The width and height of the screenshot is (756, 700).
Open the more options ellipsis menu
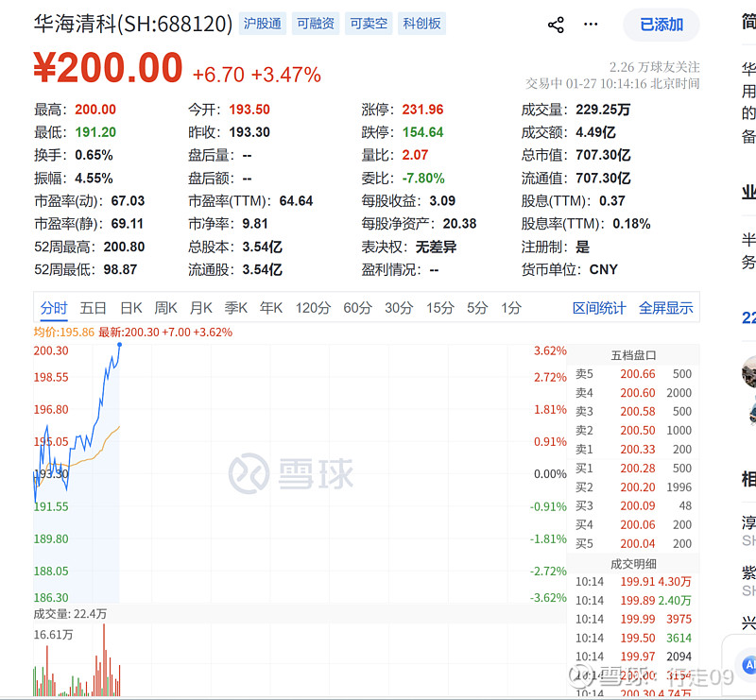(x=590, y=25)
